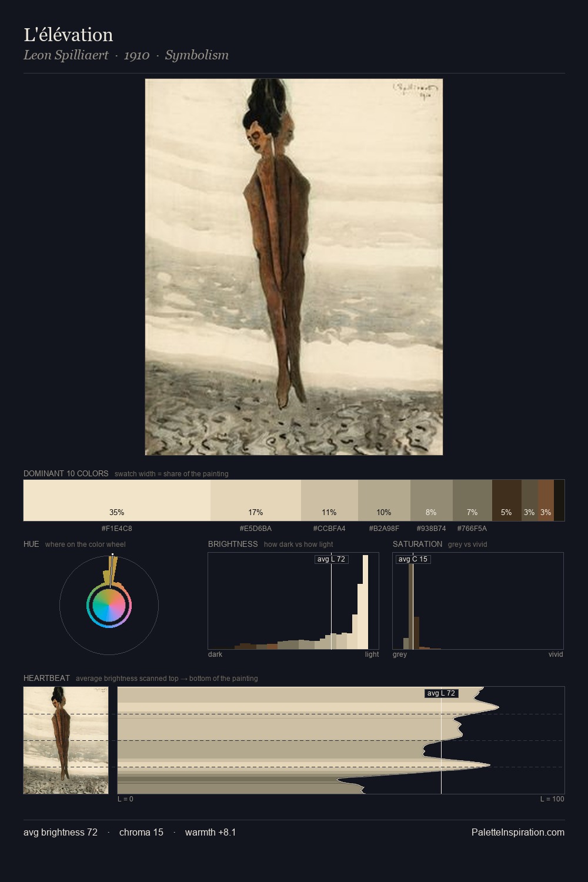This screenshot has height=882, width=588.
Task: Click the L'élévation title
Action: (x=68, y=35)
